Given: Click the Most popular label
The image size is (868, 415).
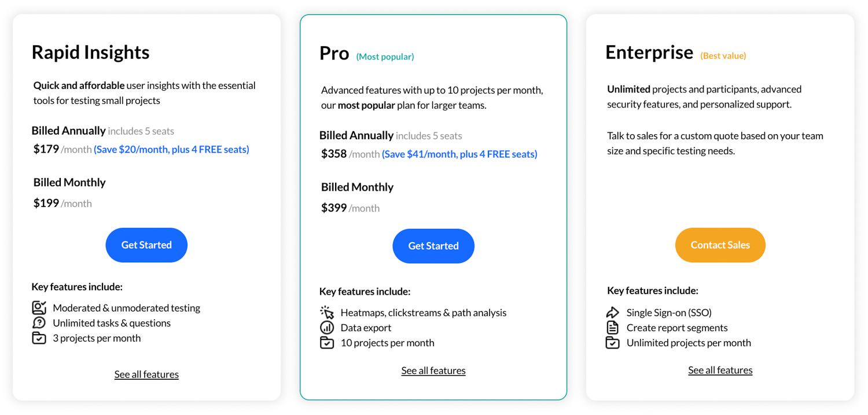Looking at the screenshot, I should 385,57.
